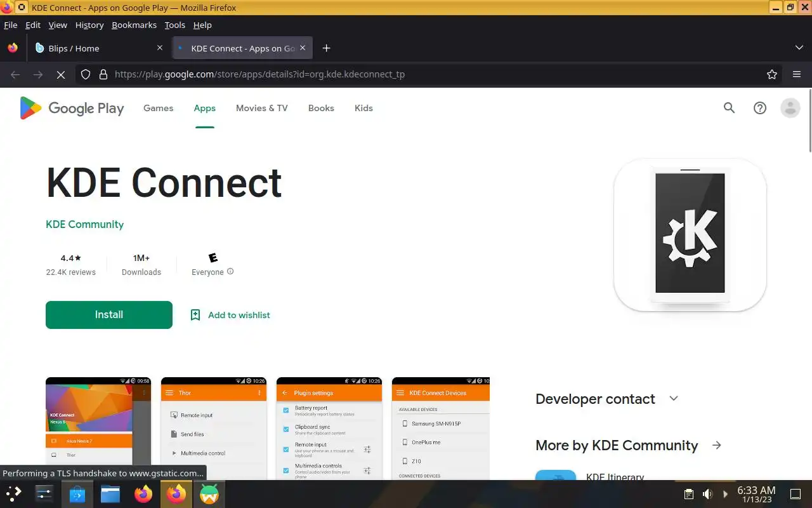Click the 1M+ Downloads text
This screenshot has width=812, height=508.
[141, 265]
